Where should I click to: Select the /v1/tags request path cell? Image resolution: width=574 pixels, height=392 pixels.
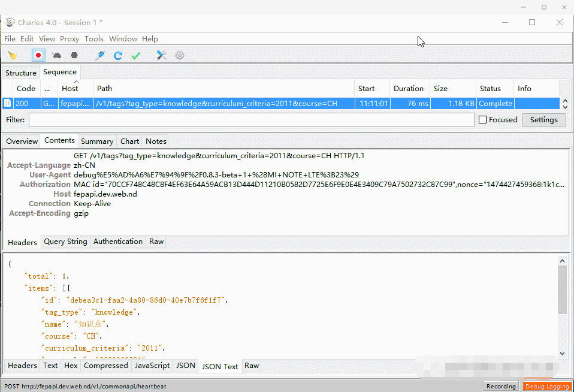(224, 104)
